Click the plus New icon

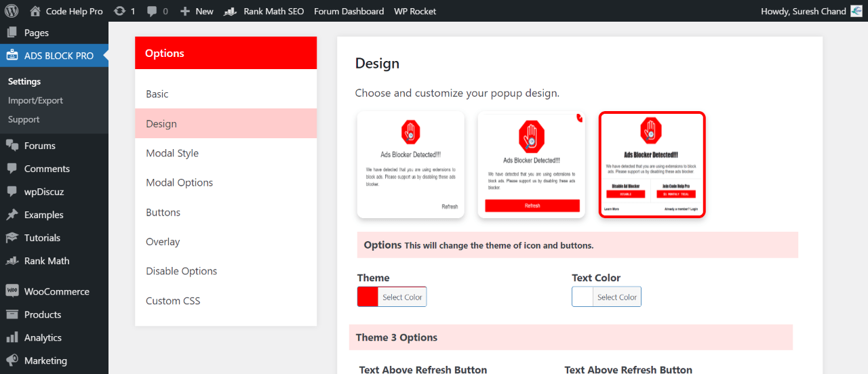pos(185,12)
